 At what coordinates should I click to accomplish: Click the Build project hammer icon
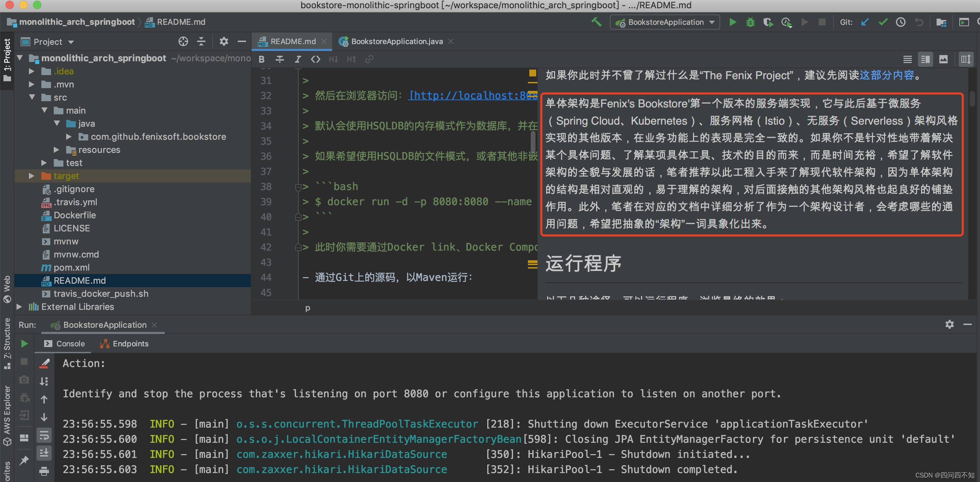coord(596,22)
